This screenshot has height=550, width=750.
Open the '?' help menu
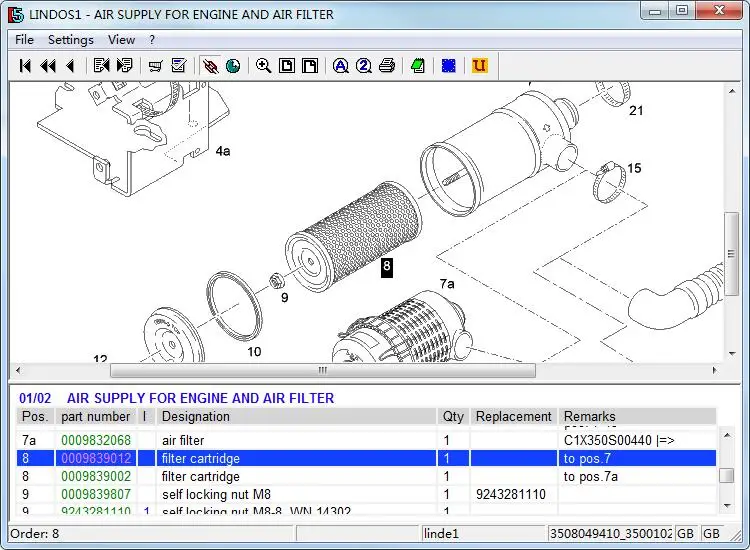152,40
